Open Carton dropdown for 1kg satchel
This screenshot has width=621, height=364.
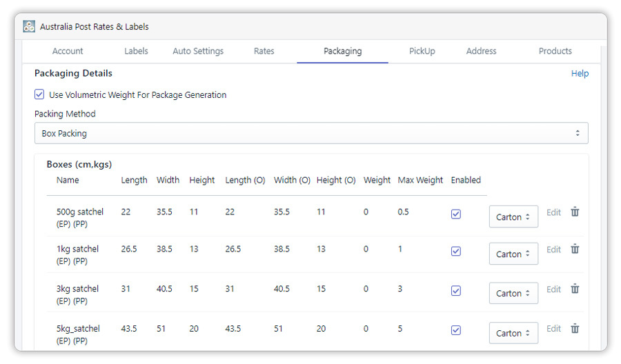click(513, 254)
